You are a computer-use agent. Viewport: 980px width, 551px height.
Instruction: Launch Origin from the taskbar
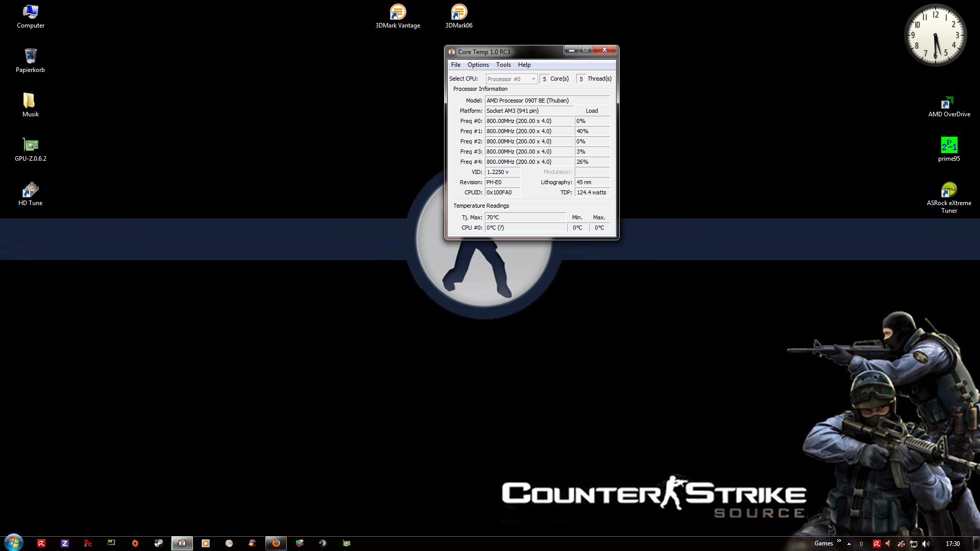pyautogui.click(x=135, y=543)
